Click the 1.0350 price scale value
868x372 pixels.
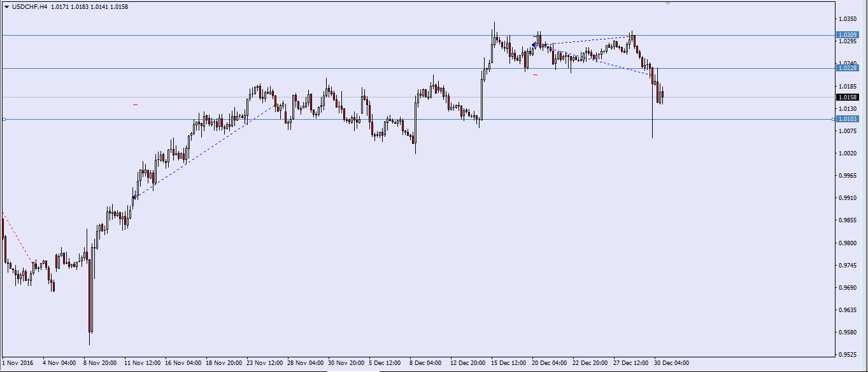pos(848,19)
